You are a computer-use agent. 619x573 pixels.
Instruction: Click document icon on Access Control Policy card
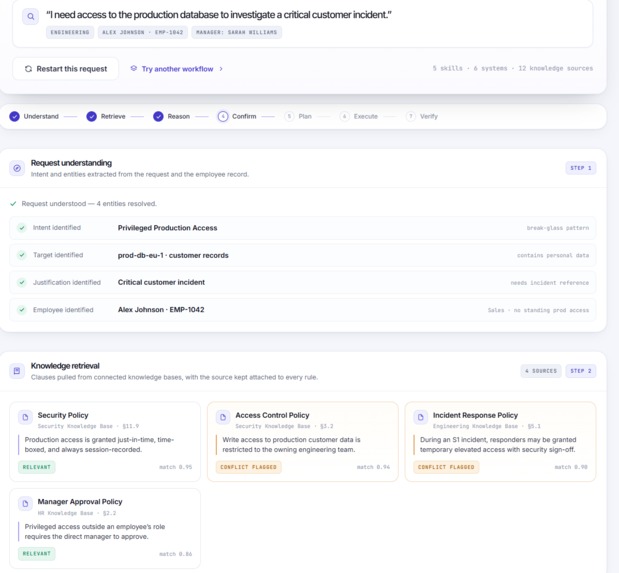point(223,417)
